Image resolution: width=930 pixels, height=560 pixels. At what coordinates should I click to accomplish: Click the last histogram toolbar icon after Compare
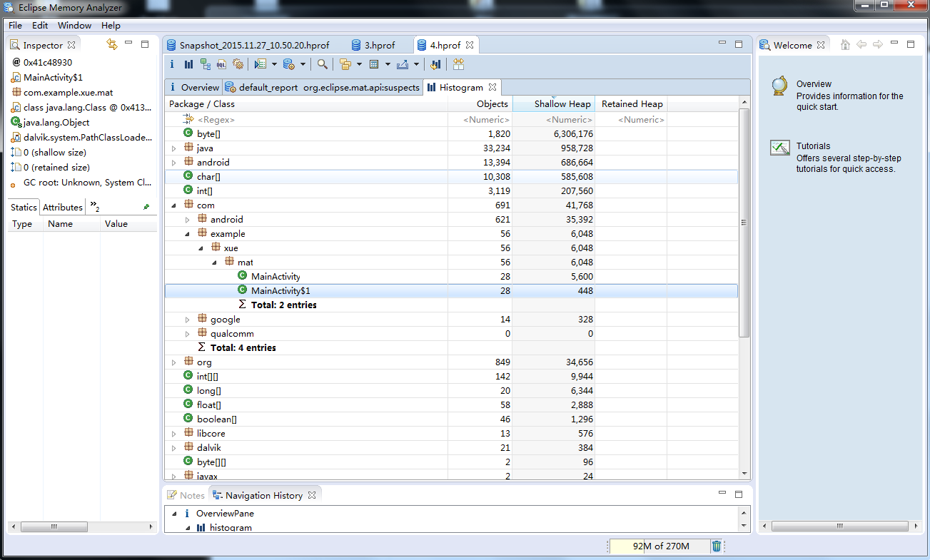tap(458, 64)
